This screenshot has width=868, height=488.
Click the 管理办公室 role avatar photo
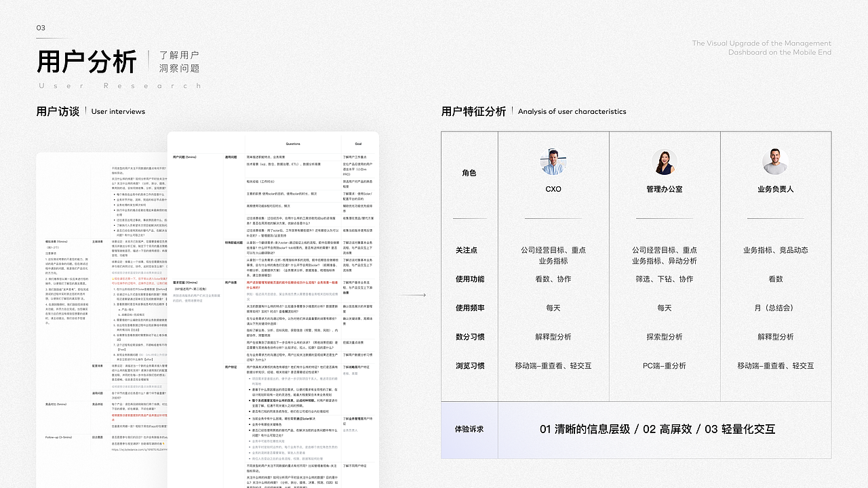tap(665, 162)
